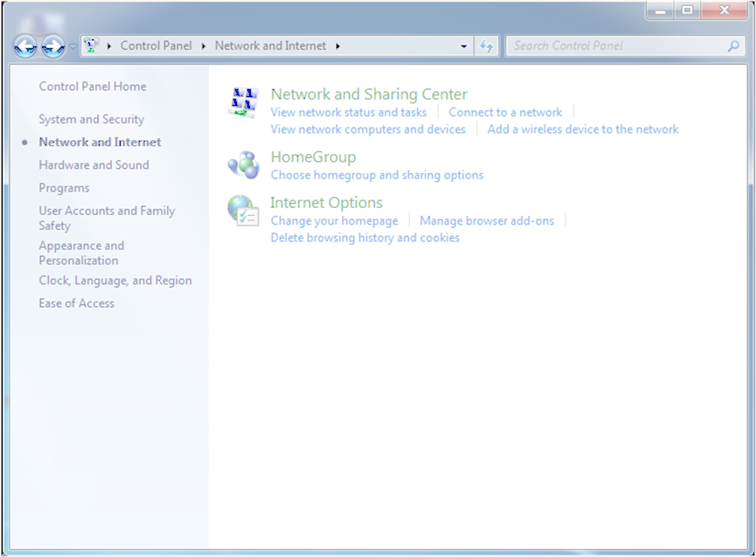Open Manage browser add-ons

point(487,221)
